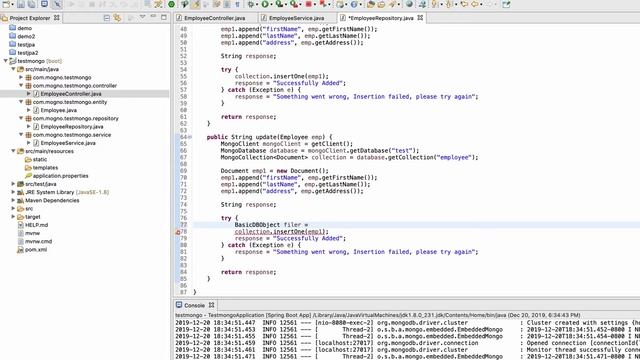Viewport: 640px width, 360px height.
Task: Click the Previous Annotation toolbar icon
Action: (x=448, y=4)
